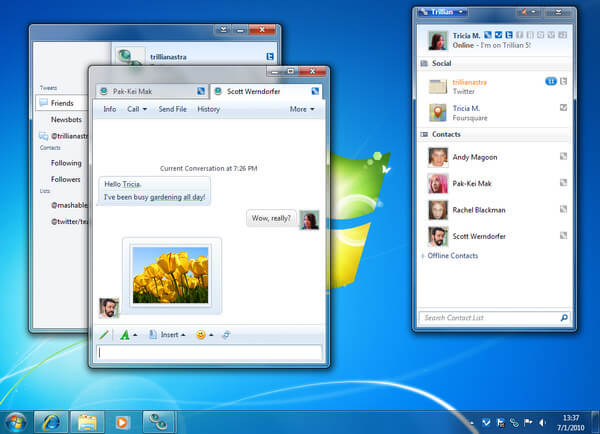Image resolution: width=600 pixels, height=434 pixels.
Task: Click the pencil drawing icon in chat toolbar
Action: pyautogui.click(x=104, y=335)
